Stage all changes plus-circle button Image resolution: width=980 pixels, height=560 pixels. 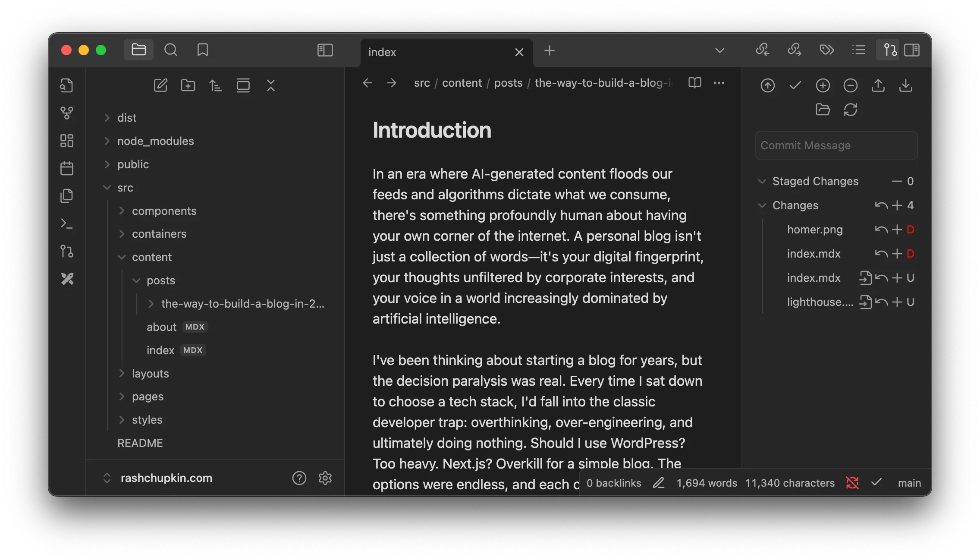pos(823,85)
